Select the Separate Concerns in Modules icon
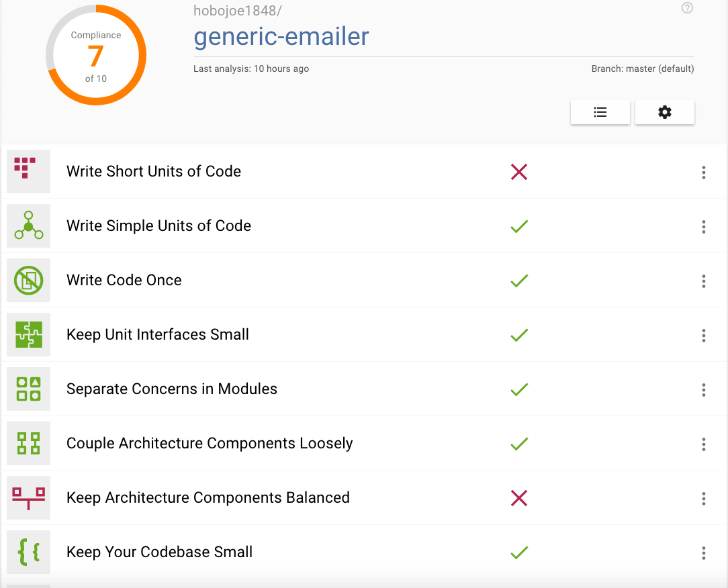728x588 pixels. [28, 389]
